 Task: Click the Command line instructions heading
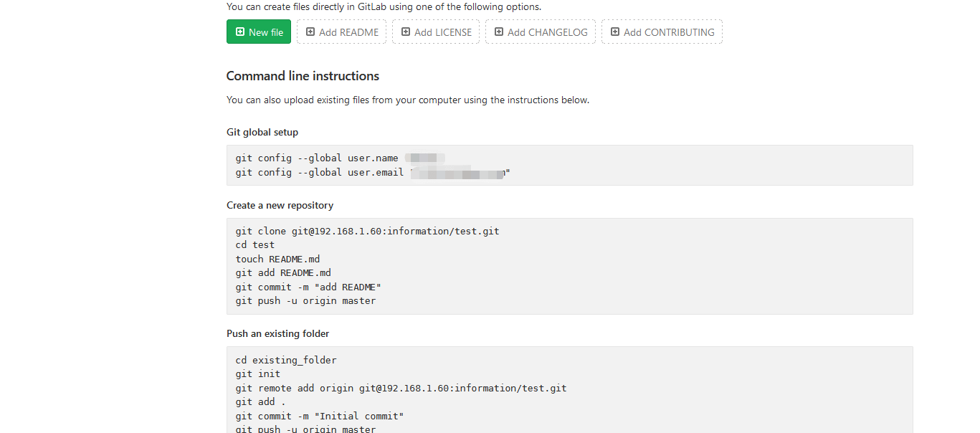(x=303, y=76)
